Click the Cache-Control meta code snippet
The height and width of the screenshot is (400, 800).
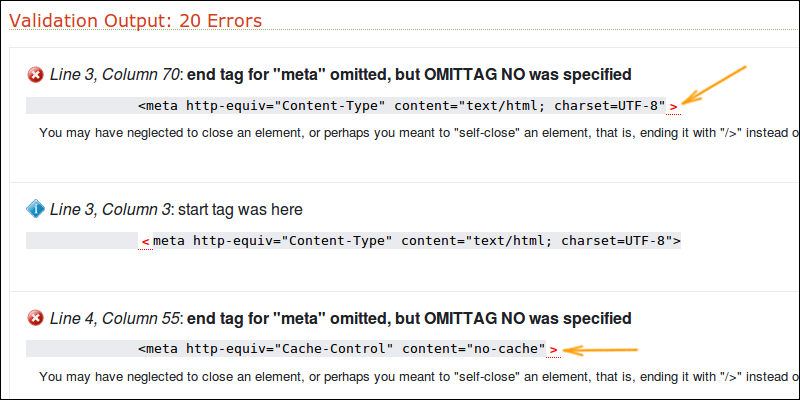342,349
